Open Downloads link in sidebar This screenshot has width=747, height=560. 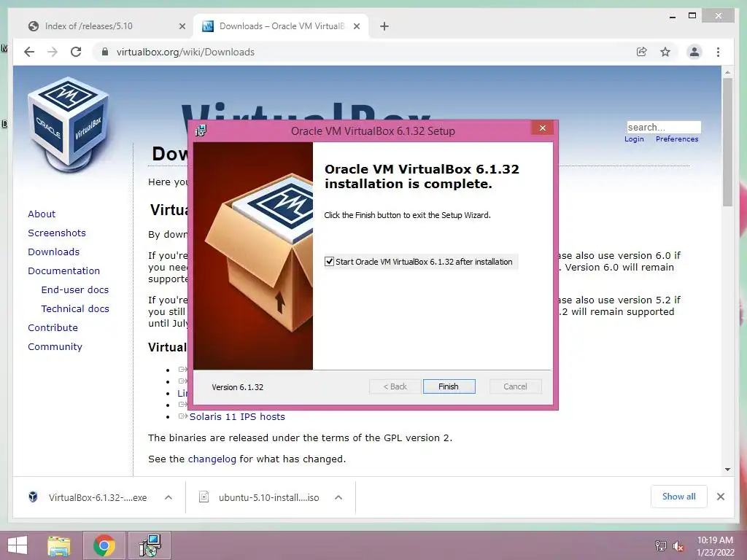(53, 252)
